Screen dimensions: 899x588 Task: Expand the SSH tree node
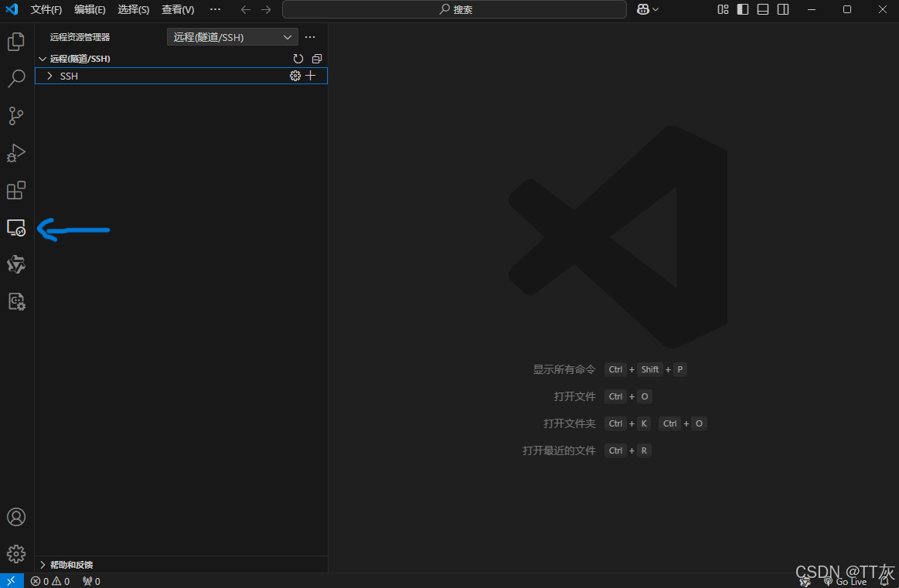click(50, 76)
